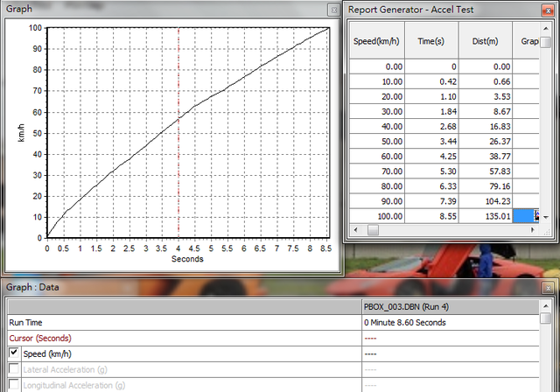The image size is (560, 392).
Task: Select the 90.00 speed cell
Action: pyautogui.click(x=377, y=201)
